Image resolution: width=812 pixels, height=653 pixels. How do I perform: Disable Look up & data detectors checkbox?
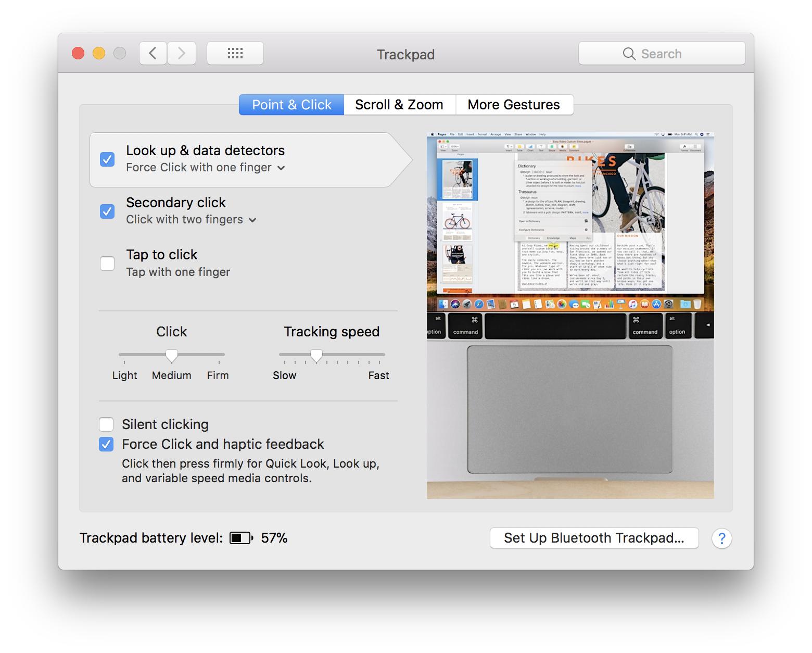[107, 159]
